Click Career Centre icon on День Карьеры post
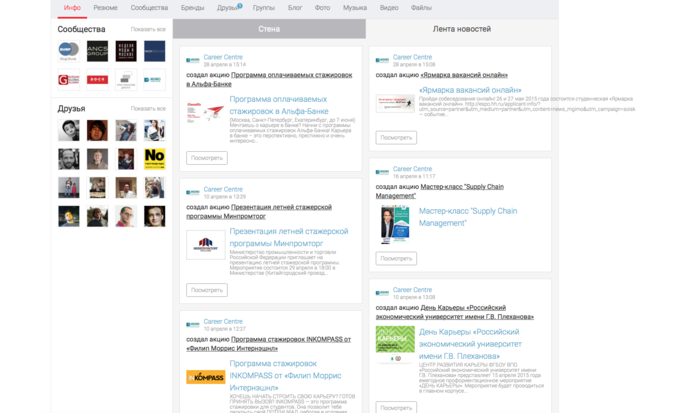 pyautogui.click(x=382, y=293)
